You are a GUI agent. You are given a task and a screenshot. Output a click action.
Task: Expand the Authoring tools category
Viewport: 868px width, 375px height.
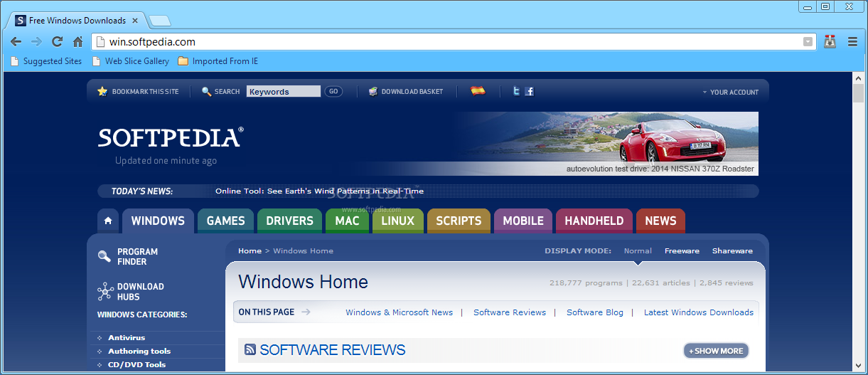pyautogui.click(x=100, y=352)
